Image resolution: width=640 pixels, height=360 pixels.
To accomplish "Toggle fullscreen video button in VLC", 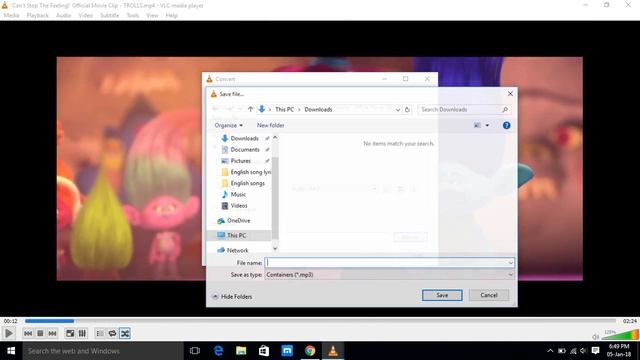I will click(x=70, y=333).
